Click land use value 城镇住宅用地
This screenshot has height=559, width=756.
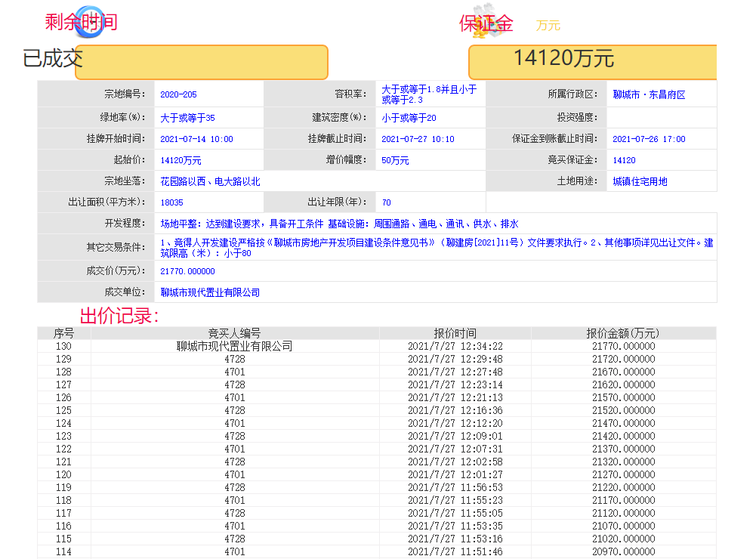640,182
